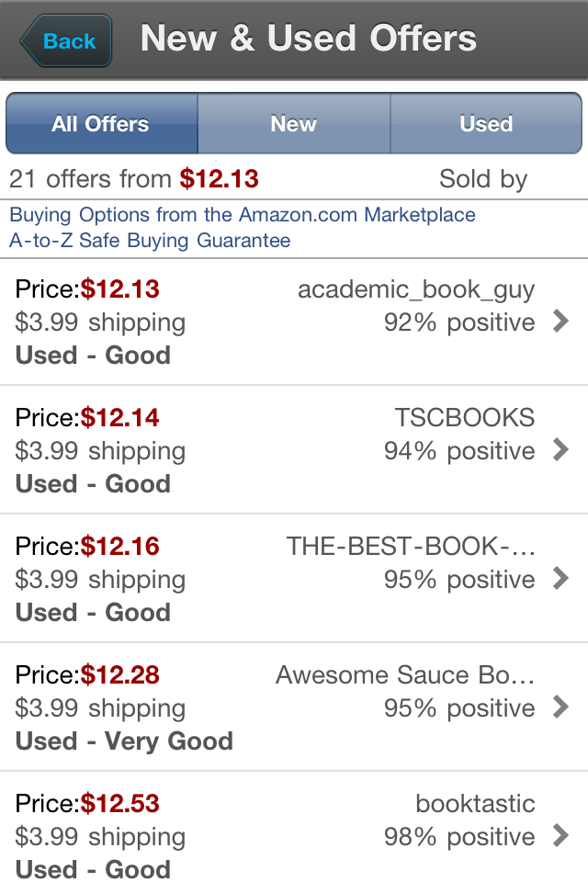Select the $12.14 offer price
The image size is (588, 882).
coord(119,417)
